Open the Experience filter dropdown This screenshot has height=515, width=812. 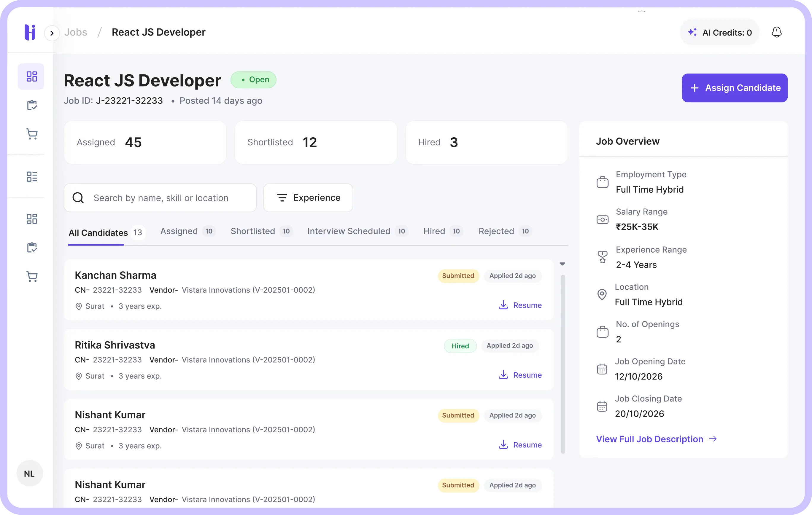pos(308,198)
